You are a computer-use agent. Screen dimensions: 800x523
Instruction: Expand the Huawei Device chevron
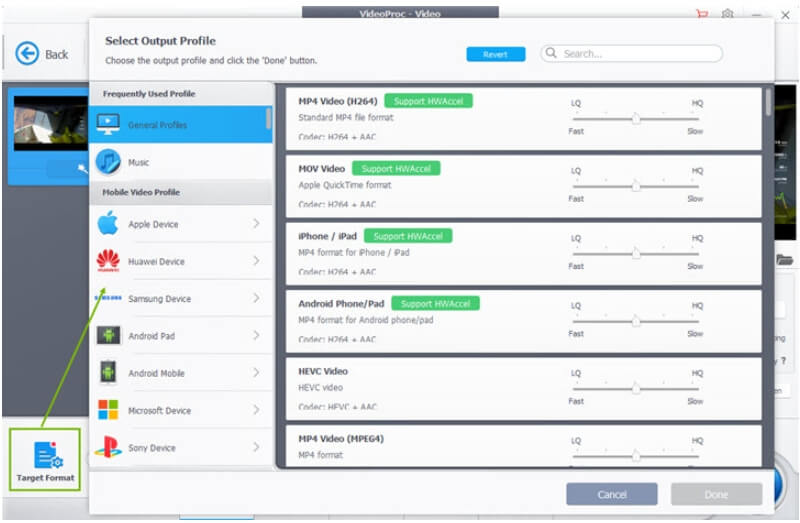256,261
